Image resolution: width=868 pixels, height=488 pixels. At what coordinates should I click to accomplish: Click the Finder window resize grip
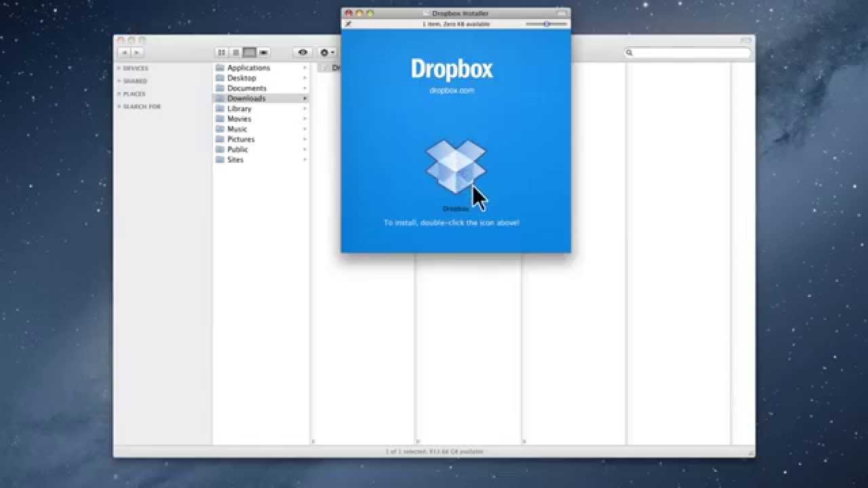[751, 452]
